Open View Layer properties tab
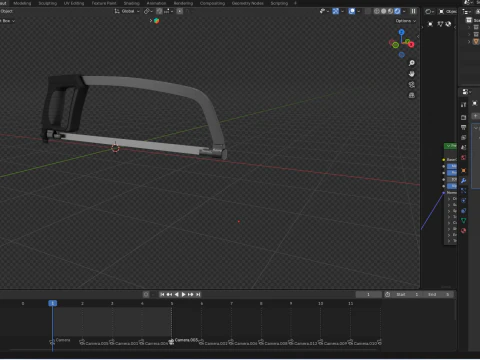 click(x=464, y=137)
